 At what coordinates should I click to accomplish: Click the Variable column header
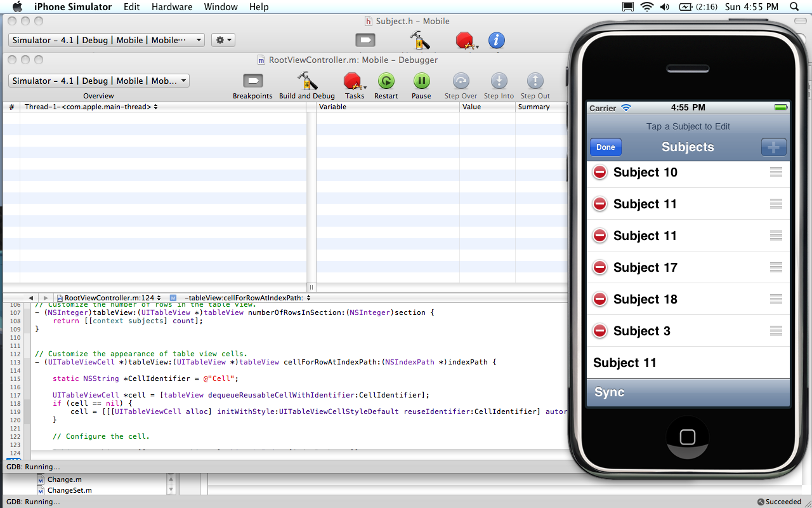click(388, 107)
